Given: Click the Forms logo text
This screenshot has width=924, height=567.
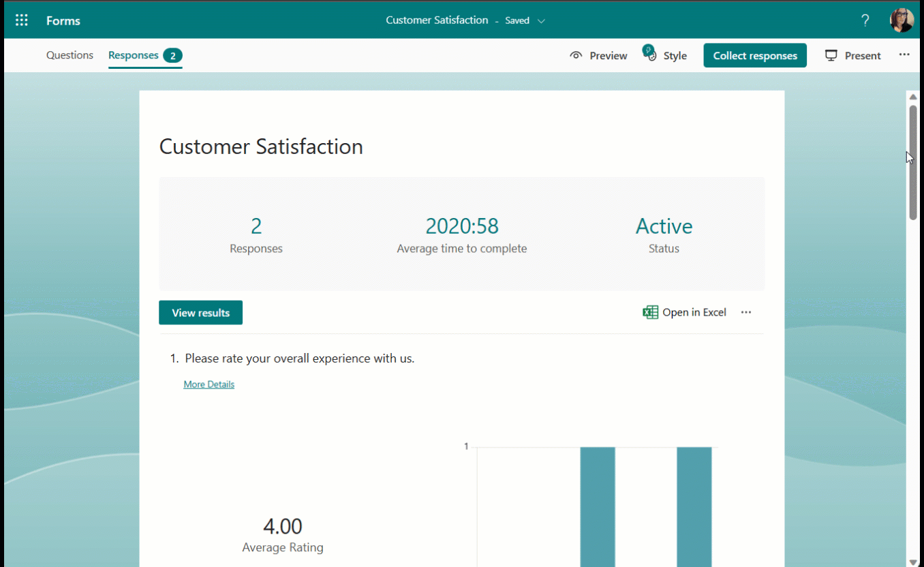Looking at the screenshot, I should tap(63, 20).
